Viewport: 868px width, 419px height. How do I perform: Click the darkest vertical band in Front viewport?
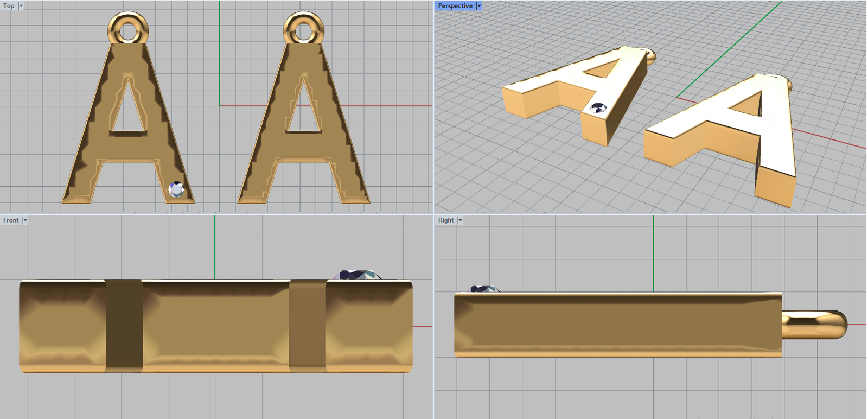(x=124, y=326)
